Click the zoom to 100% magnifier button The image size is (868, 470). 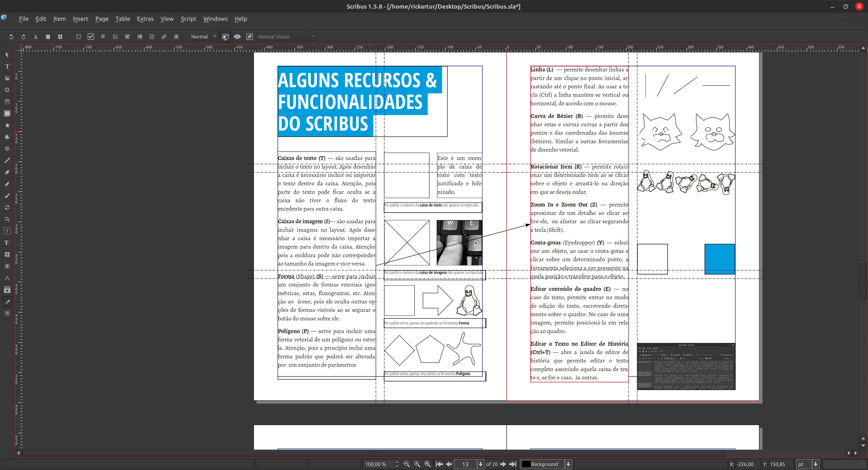click(417, 464)
